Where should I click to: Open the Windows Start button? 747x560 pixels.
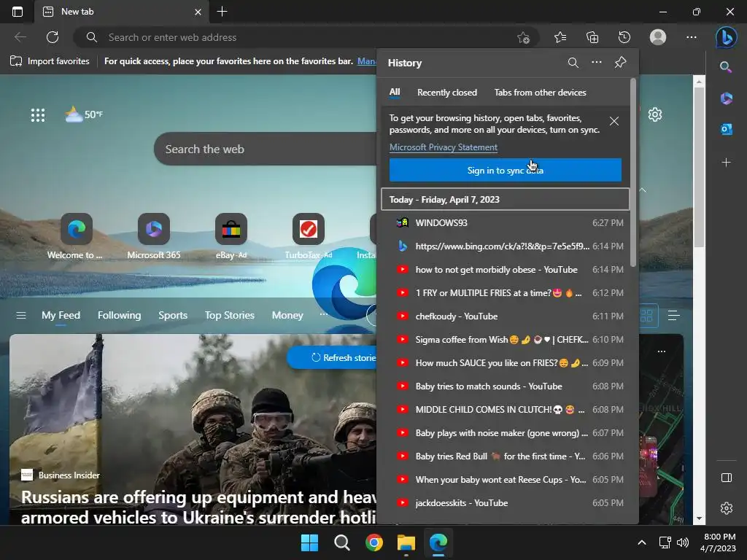[x=309, y=542]
